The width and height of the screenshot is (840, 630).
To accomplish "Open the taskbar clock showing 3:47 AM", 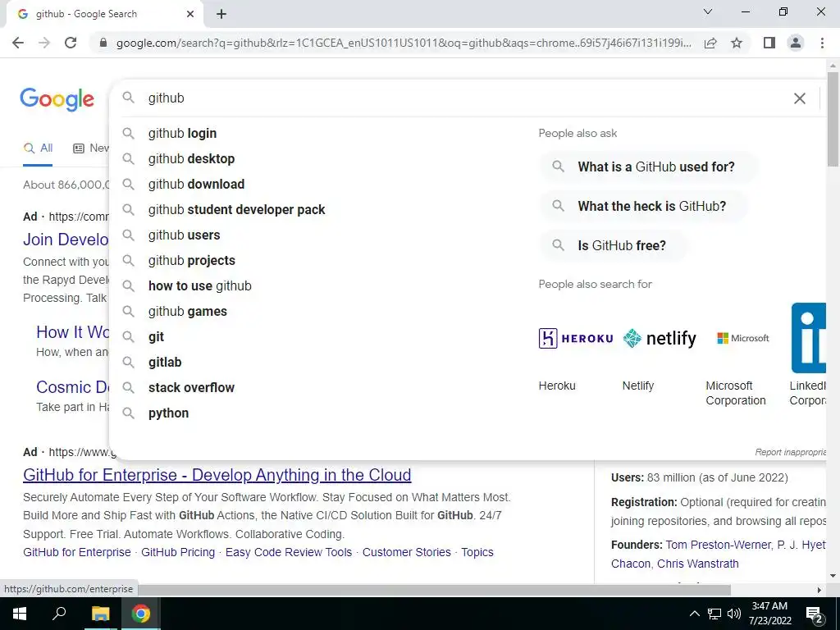I will [x=769, y=614].
